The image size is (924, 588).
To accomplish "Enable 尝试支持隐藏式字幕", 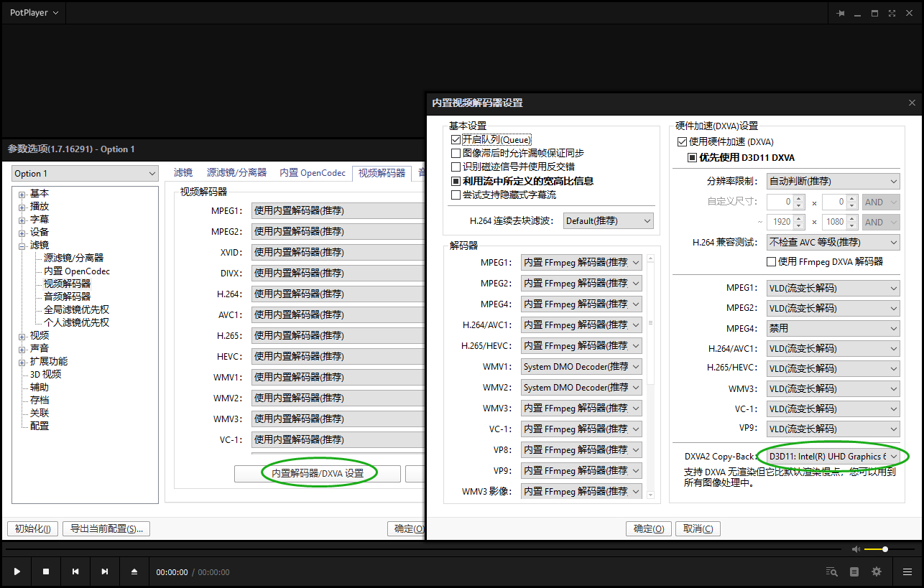I will click(x=456, y=195).
